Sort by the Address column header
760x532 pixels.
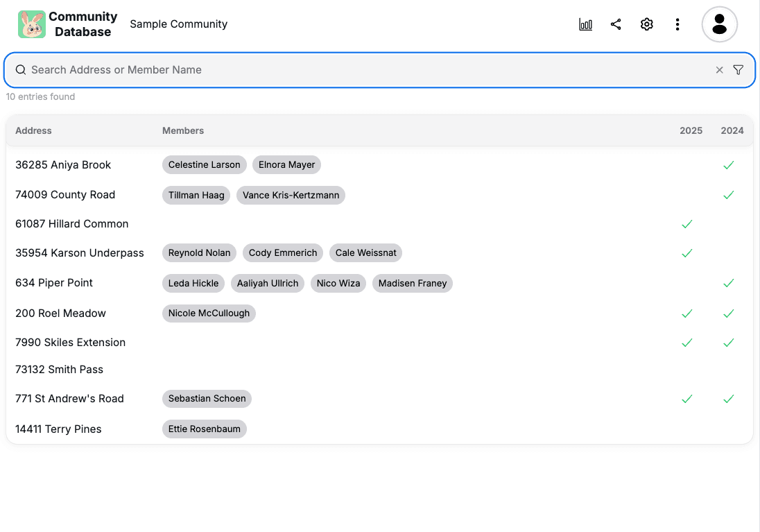tap(33, 130)
